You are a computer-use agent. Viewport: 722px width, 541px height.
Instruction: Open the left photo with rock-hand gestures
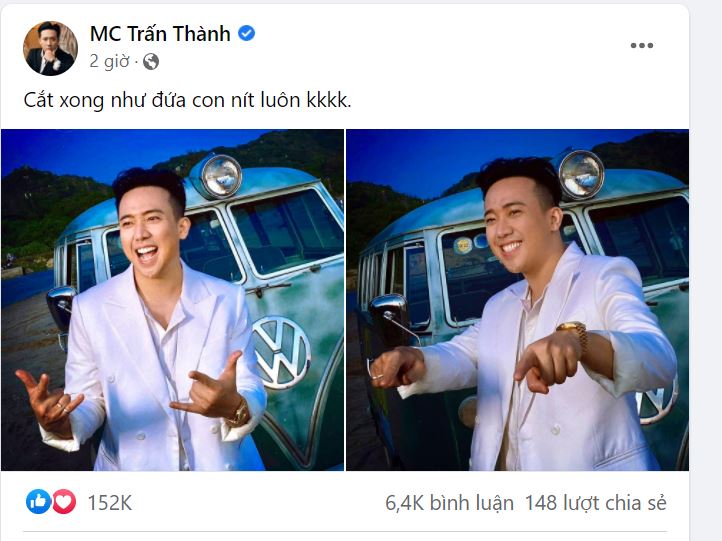(x=172, y=300)
